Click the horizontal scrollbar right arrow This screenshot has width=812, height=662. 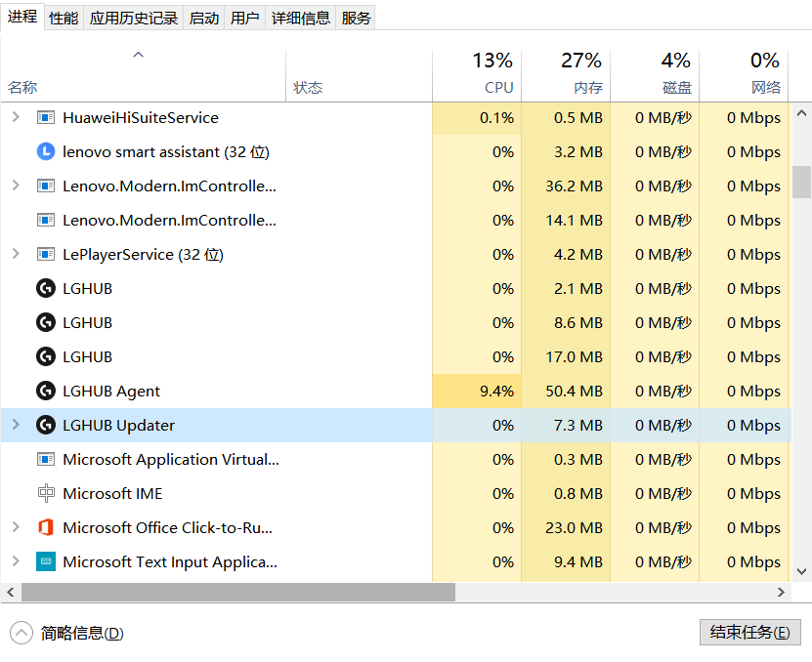(x=781, y=592)
